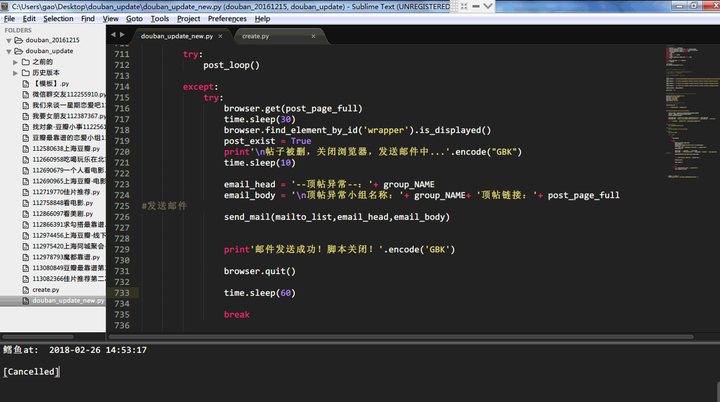Click the browser.quit() line

click(260, 271)
